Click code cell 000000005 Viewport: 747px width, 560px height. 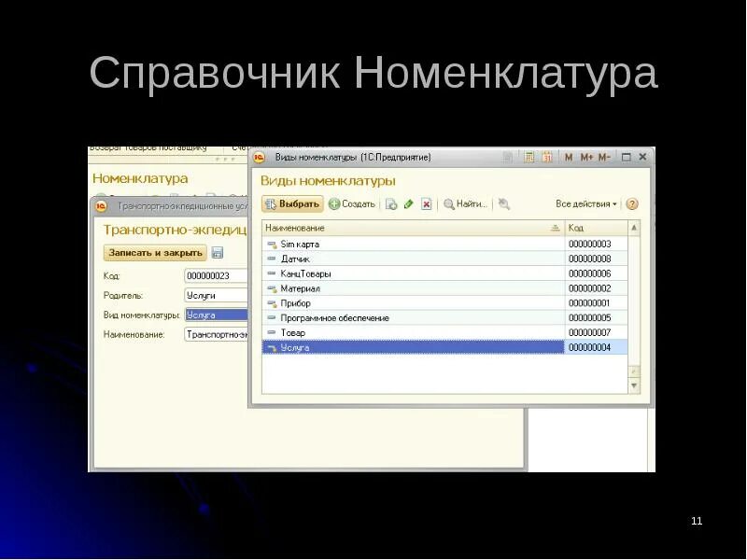[x=596, y=317]
